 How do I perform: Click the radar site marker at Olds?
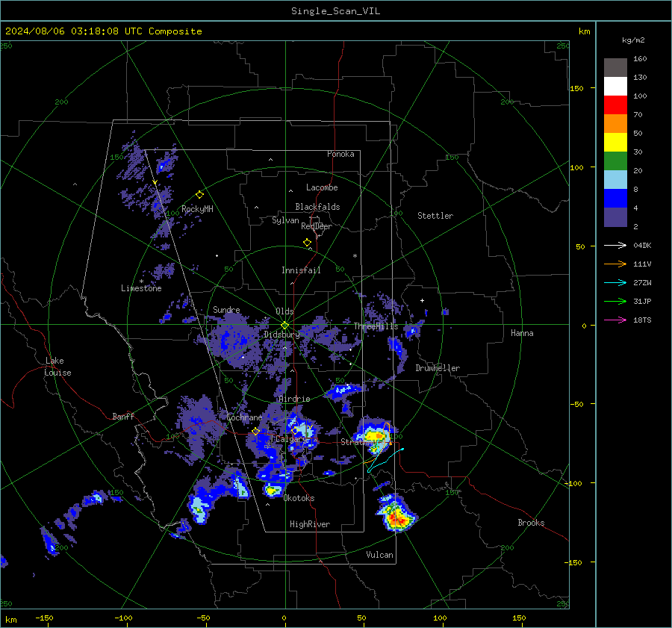pyautogui.click(x=285, y=326)
